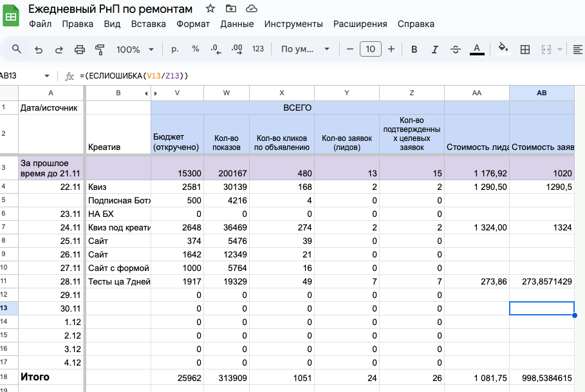This screenshot has height=392, width=585.
Task: Select date cell 28.11
Action: point(51,281)
